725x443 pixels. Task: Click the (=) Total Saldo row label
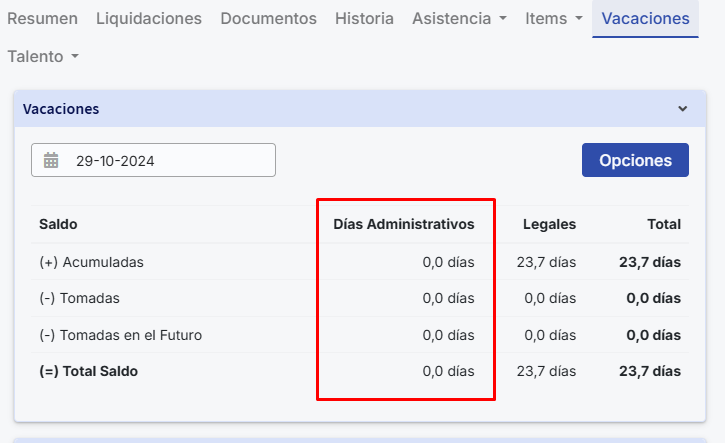(x=88, y=371)
